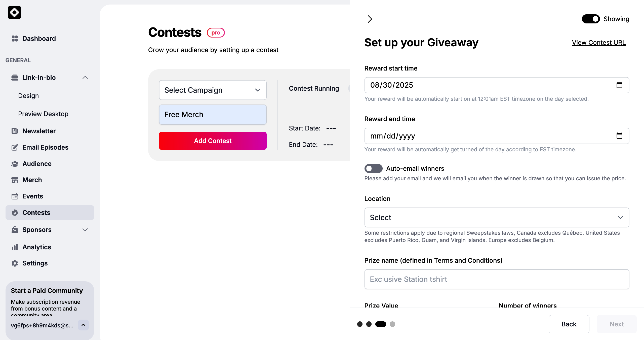
Task: Open the Select Campaign dropdown
Action: pos(213,90)
